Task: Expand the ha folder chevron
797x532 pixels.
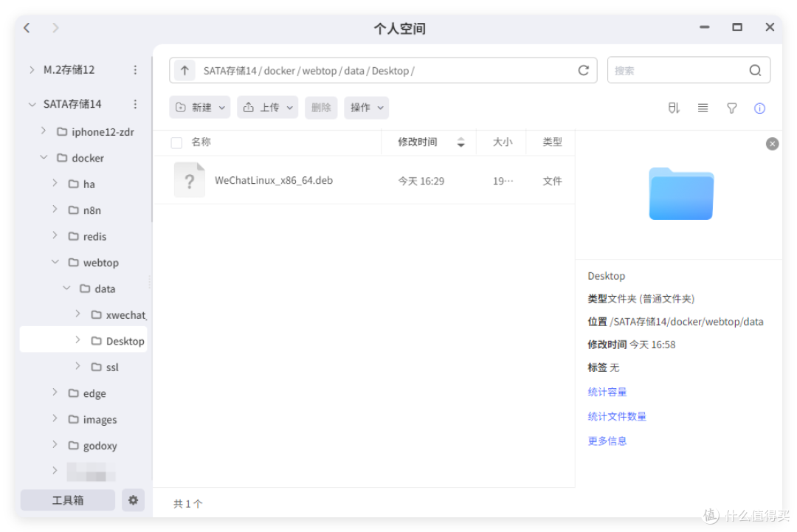Action: 55,183
